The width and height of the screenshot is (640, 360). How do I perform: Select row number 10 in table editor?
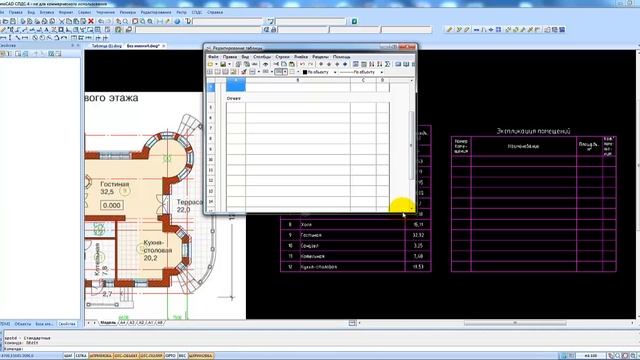[x=211, y=160]
